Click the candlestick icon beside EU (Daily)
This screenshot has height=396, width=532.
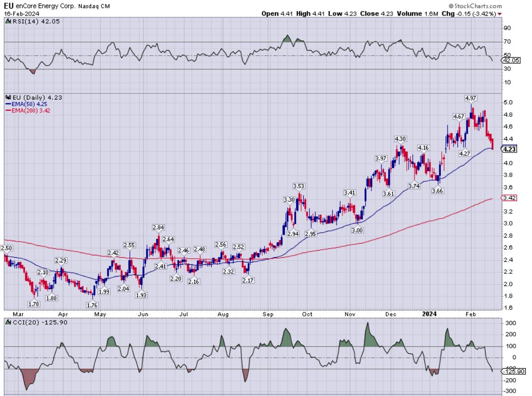point(8,97)
